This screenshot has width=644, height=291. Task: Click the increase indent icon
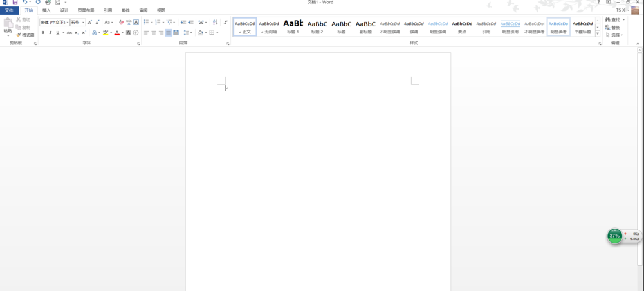click(x=190, y=23)
